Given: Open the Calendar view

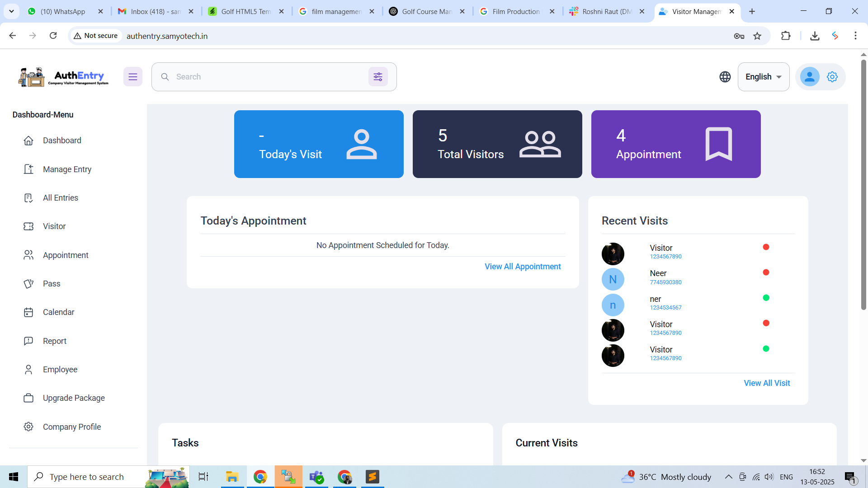Looking at the screenshot, I should pos(59,312).
